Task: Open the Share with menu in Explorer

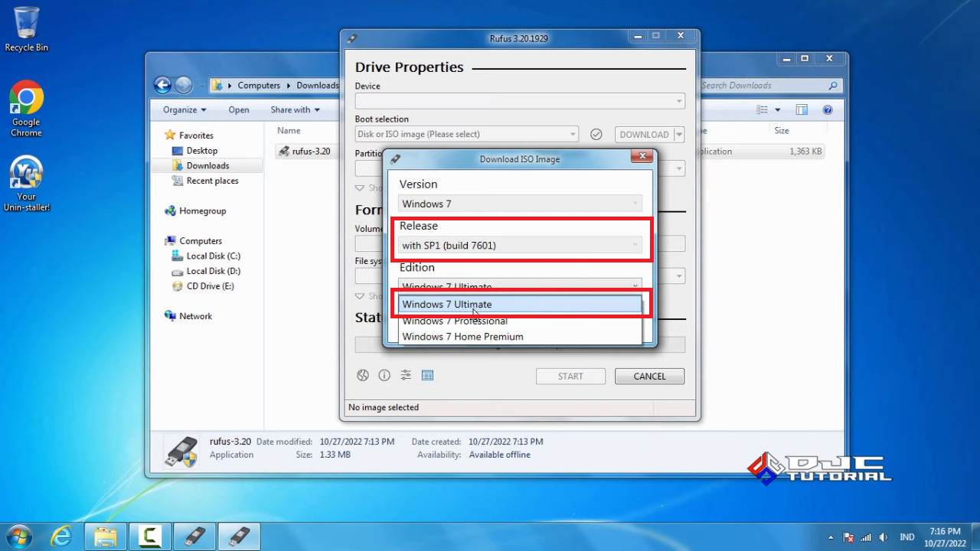Action: pyautogui.click(x=295, y=109)
